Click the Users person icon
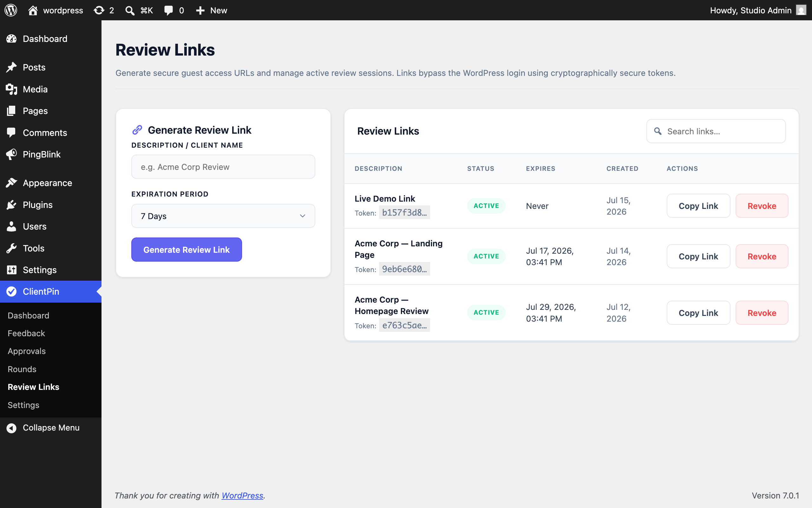Viewport: 812px width, 508px height. tap(11, 226)
